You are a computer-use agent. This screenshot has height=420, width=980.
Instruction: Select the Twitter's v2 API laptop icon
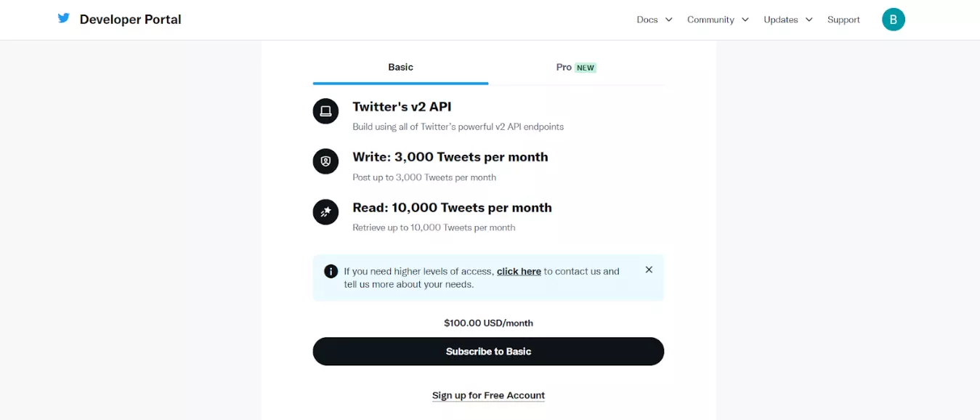click(x=325, y=111)
